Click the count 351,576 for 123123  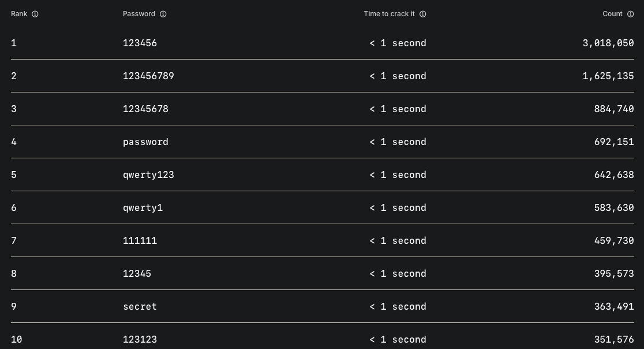tap(614, 339)
